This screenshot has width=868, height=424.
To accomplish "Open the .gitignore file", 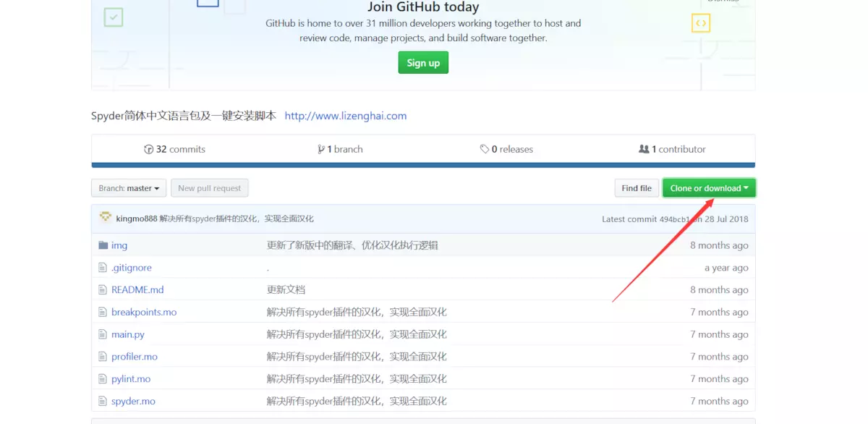I will tap(132, 268).
